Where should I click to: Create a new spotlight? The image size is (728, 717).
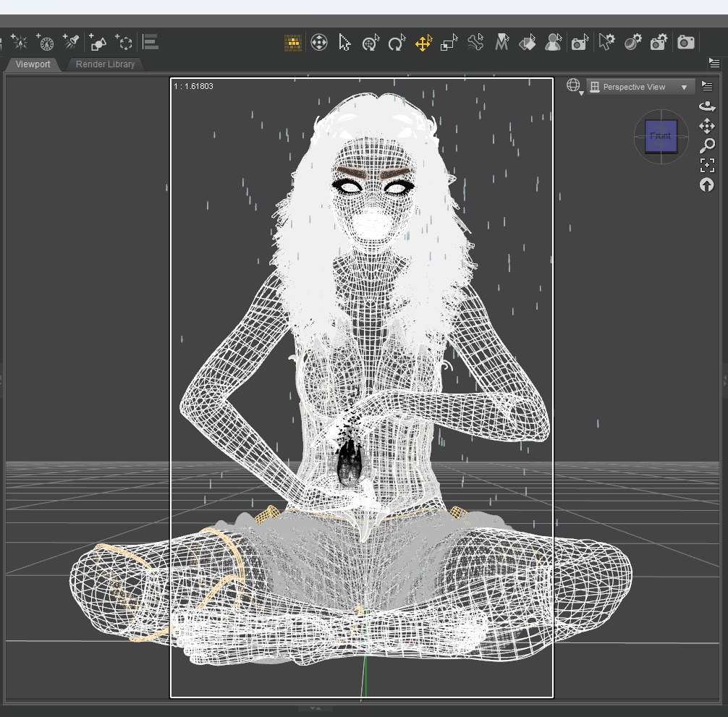71,42
